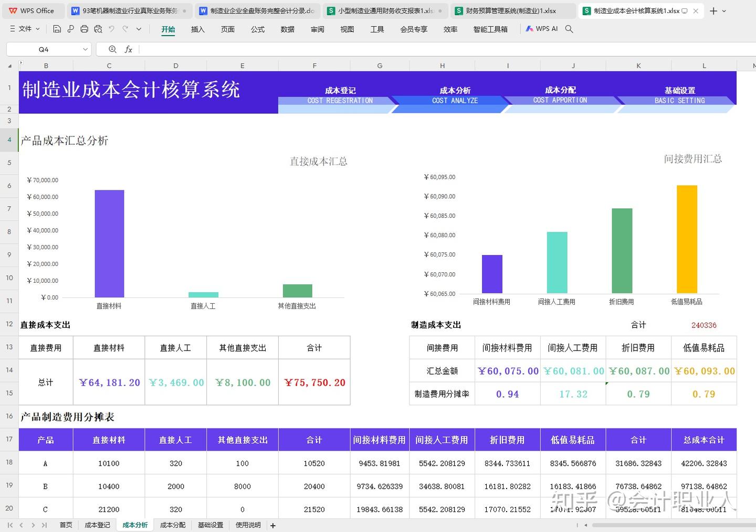Go to last sheet navigation arrow

coord(44,525)
